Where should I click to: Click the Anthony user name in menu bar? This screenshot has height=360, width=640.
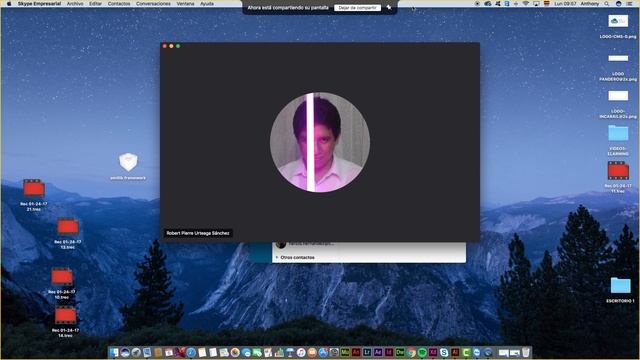point(590,4)
